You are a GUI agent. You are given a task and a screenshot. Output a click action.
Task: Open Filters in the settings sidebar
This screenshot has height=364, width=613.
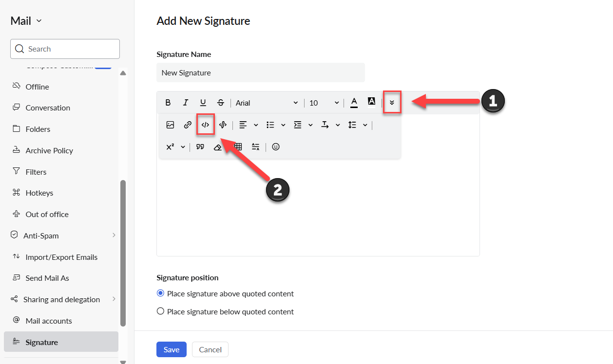[36, 172]
